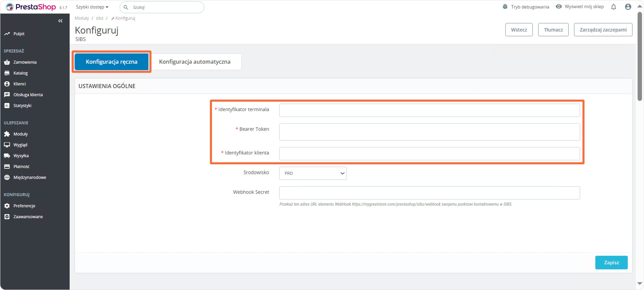The width and height of the screenshot is (644, 290).
Task: Open Wysyłka truck icon in sidebar
Action: click(7, 156)
